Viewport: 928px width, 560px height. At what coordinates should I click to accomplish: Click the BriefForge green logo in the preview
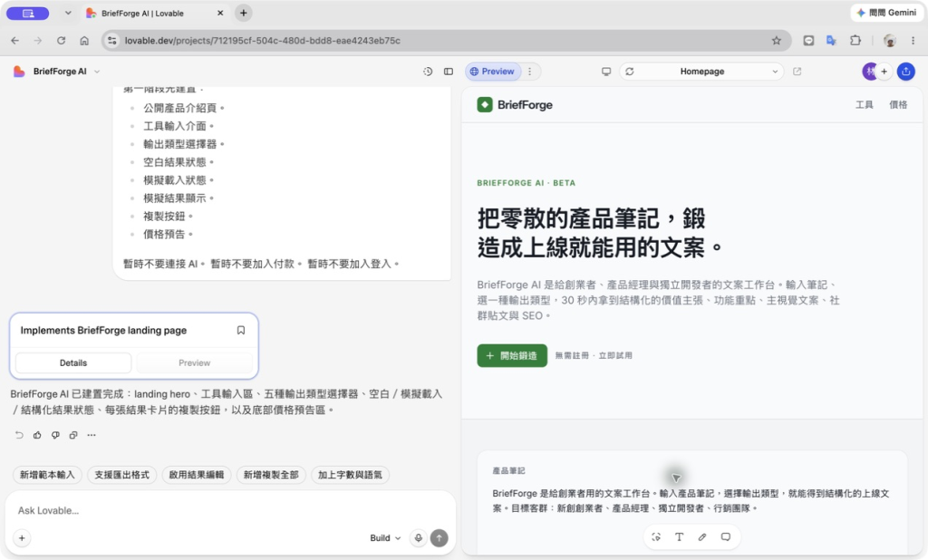(485, 105)
